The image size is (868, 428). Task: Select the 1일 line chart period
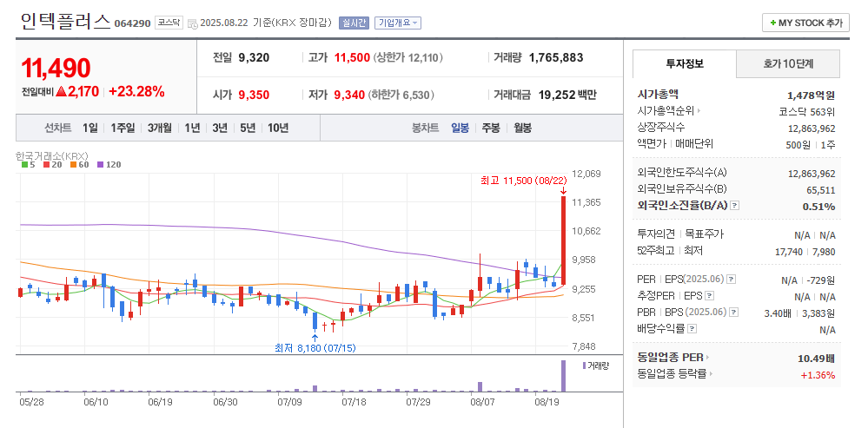tap(89, 128)
